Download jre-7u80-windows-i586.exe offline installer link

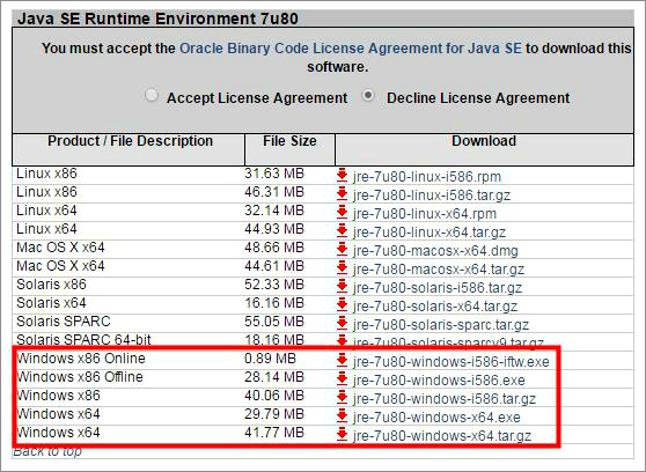click(439, 380)
